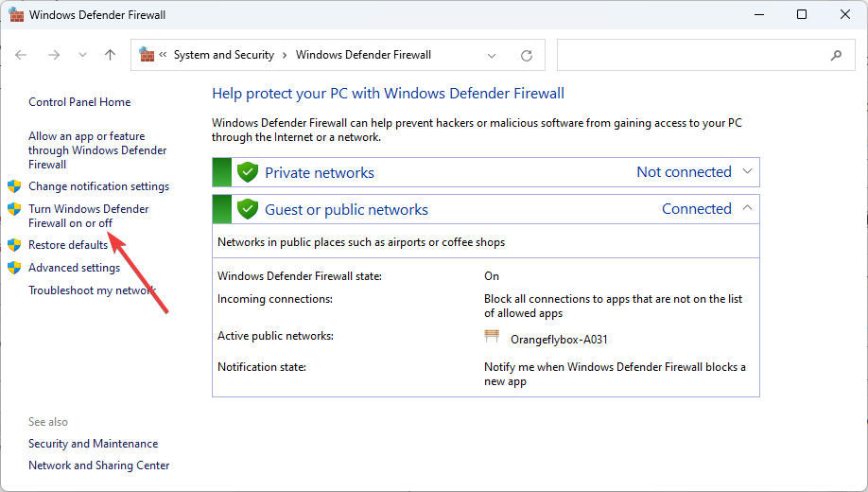Screen dimensions: 868x492
Task: Click the Orangeflybox-A031 network bench icon
Action: 492,336
